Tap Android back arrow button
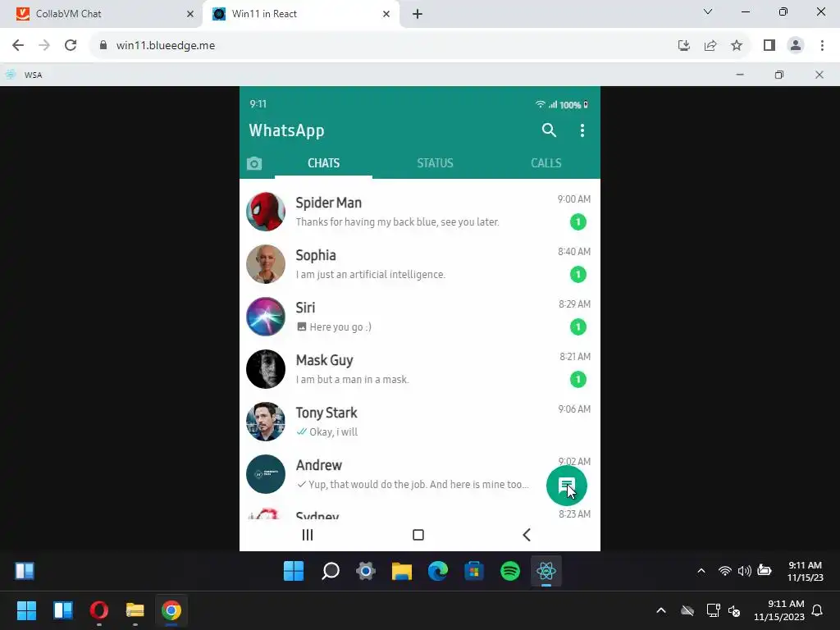The image size is (840, 630). pyautogui.click(x=527, y=535)
